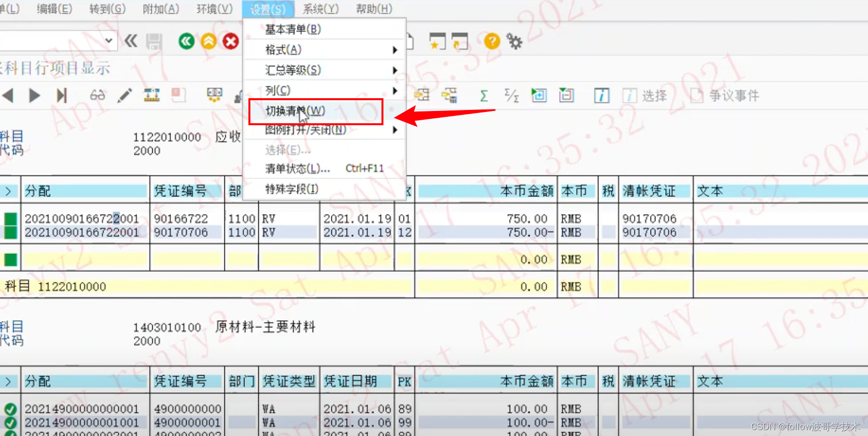Click the new session window star icon
Screen dimensions: 868x436
[x=437, y=42]
